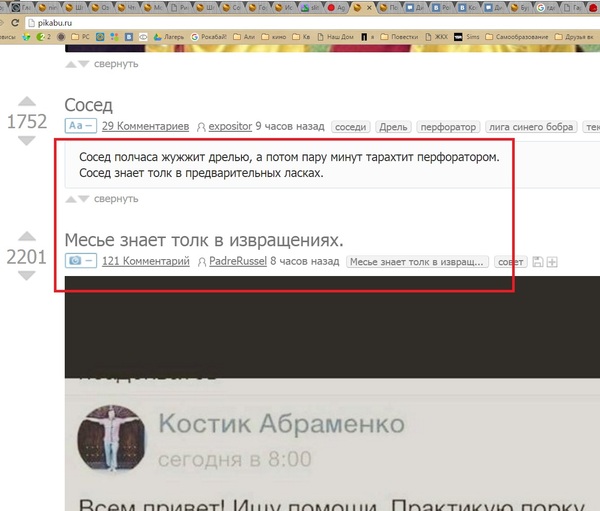Open the 'Наш Дом' bookmark
The width and height of the screenshot is (600, 511).
click(x=336, y=37)
